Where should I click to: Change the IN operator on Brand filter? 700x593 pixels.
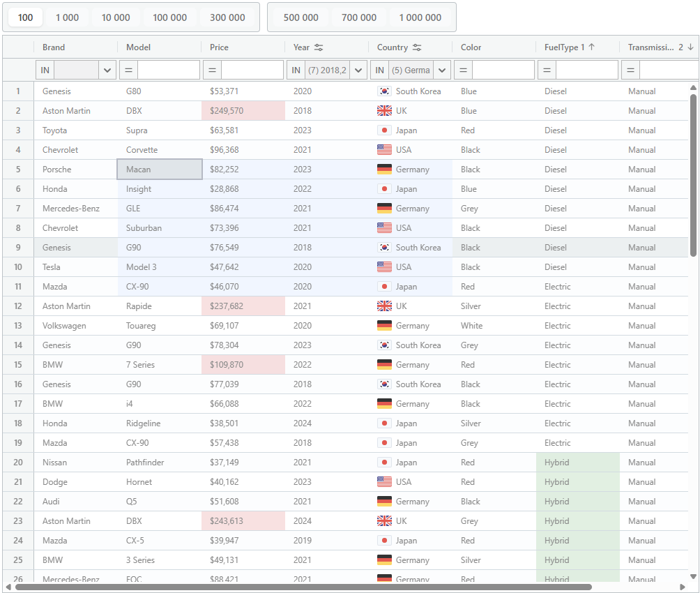pos(45,70)
